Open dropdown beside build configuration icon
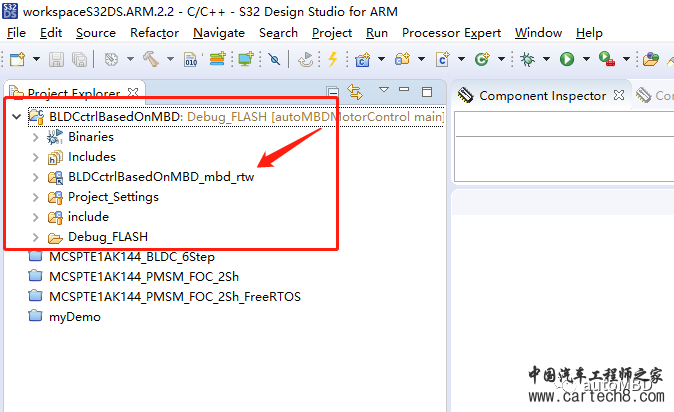 tap(130, 59)
